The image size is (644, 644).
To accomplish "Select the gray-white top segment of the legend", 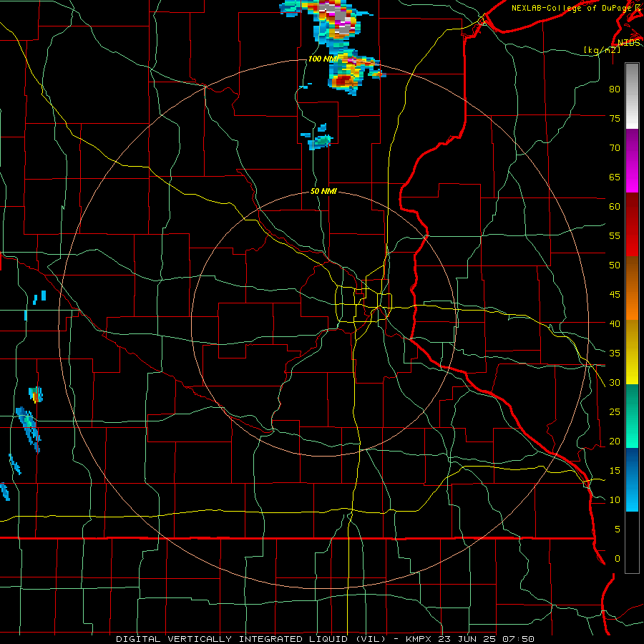I will [632, 96].
